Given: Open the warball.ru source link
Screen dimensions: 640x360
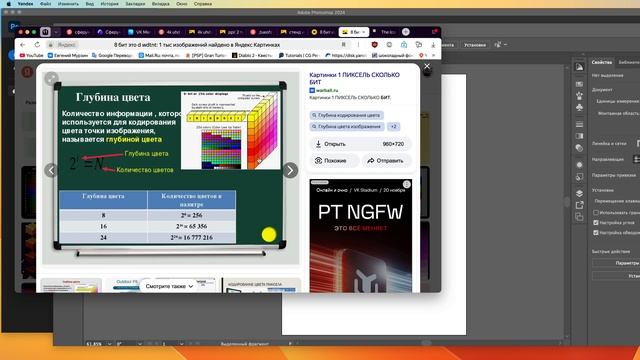Looking at the screenshot, I should pyautogui.click(x=327, y=90).
